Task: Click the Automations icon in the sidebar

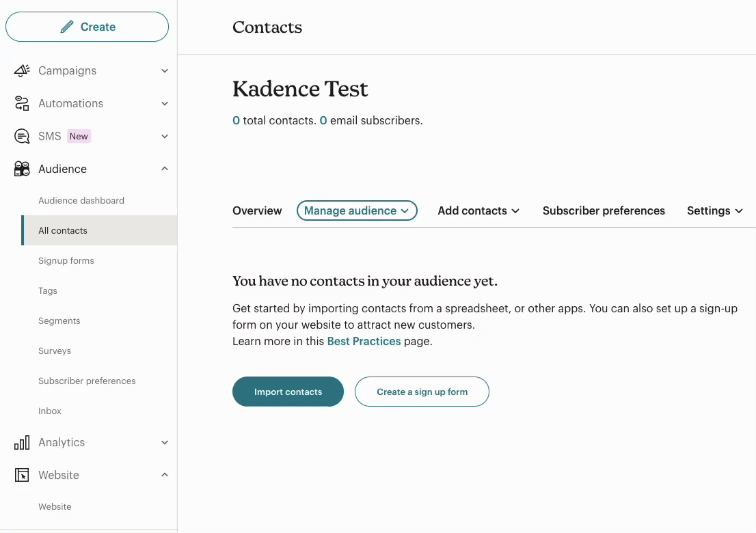Action: tap(21, 103)
